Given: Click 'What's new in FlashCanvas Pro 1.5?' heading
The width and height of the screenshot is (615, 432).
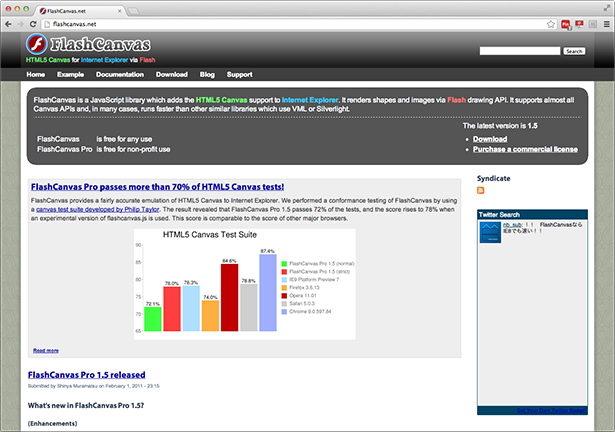Looking at the screenshot, I should (x=86, y=405).
